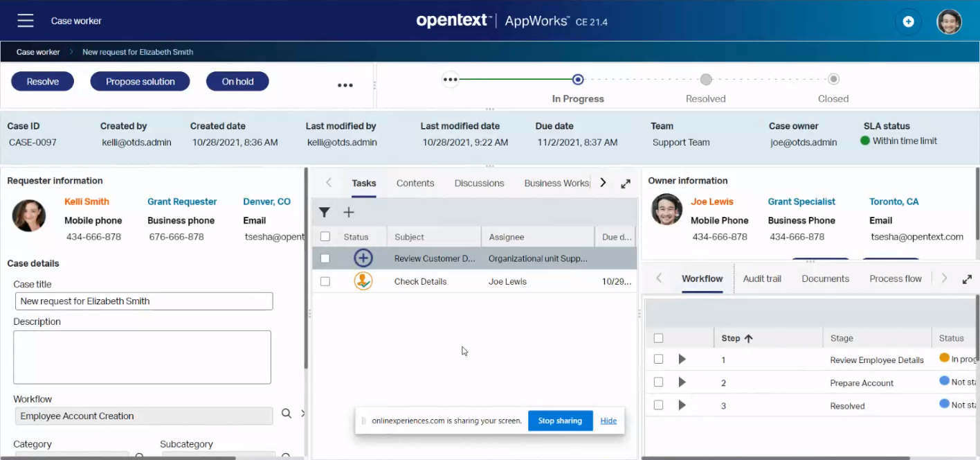The width and height of the screenshot is (980, 460).
Task: Add a new task with plus icon
Action: coord(349,213)
